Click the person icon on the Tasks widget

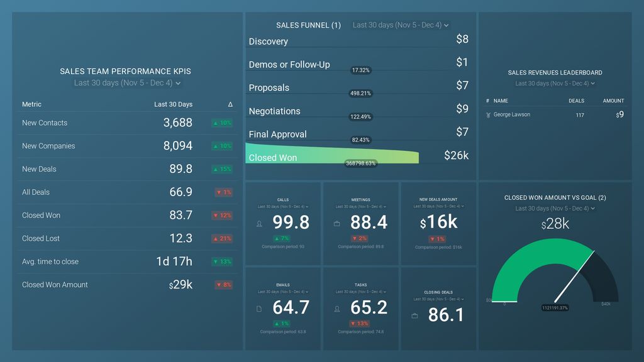337,309
